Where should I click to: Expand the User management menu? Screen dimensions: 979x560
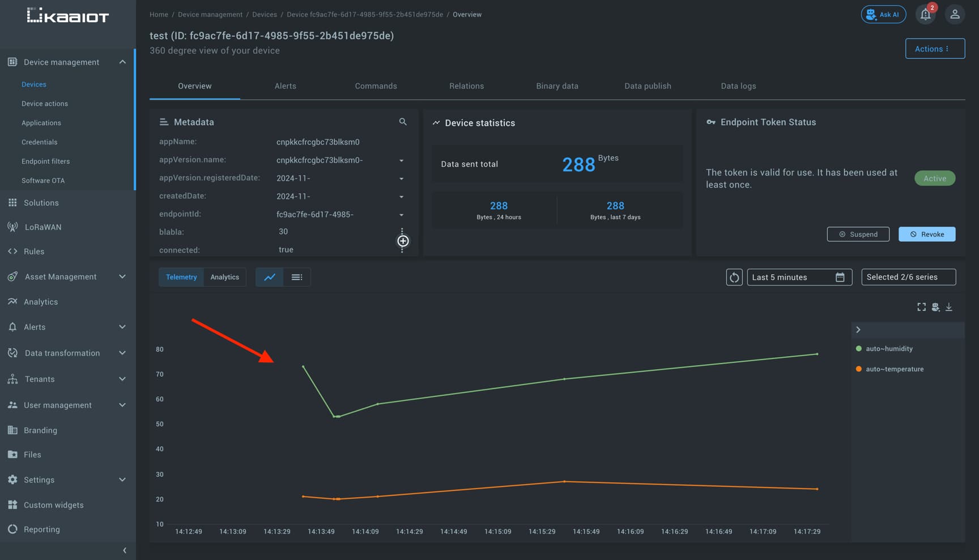pyautogui.click(x=122, y=405)
